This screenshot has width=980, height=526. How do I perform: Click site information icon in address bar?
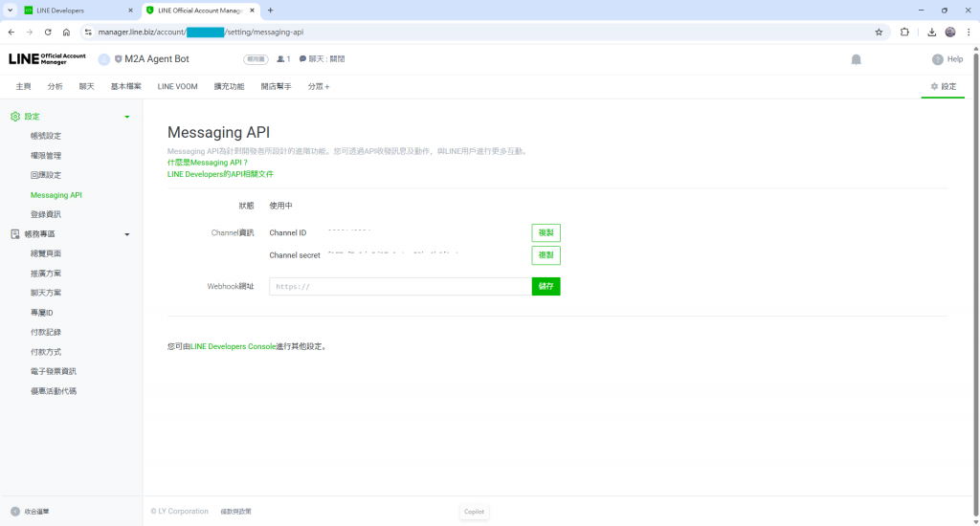pyautogui.click(x=88, y=32)
